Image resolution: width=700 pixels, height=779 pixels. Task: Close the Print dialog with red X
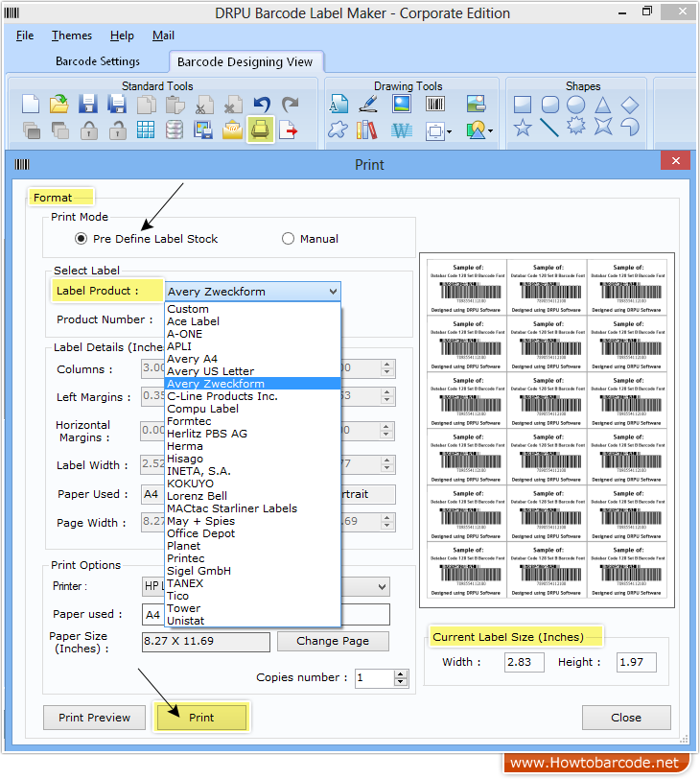[675, 160]
